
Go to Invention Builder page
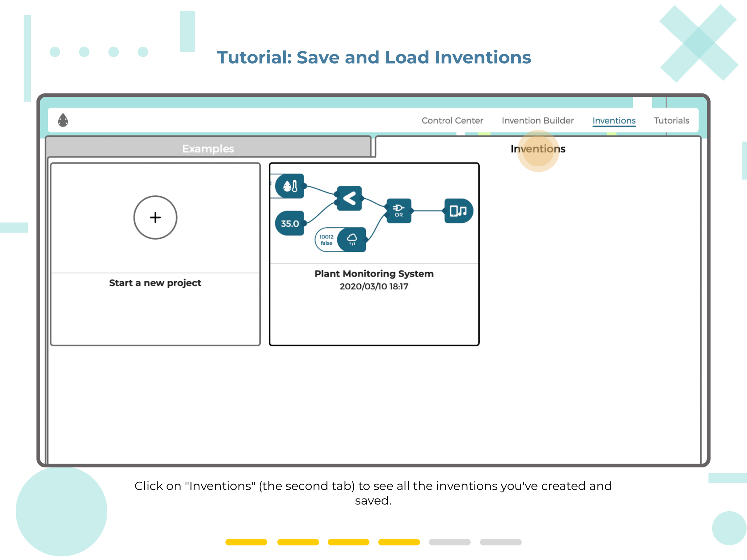click(538, 120)
